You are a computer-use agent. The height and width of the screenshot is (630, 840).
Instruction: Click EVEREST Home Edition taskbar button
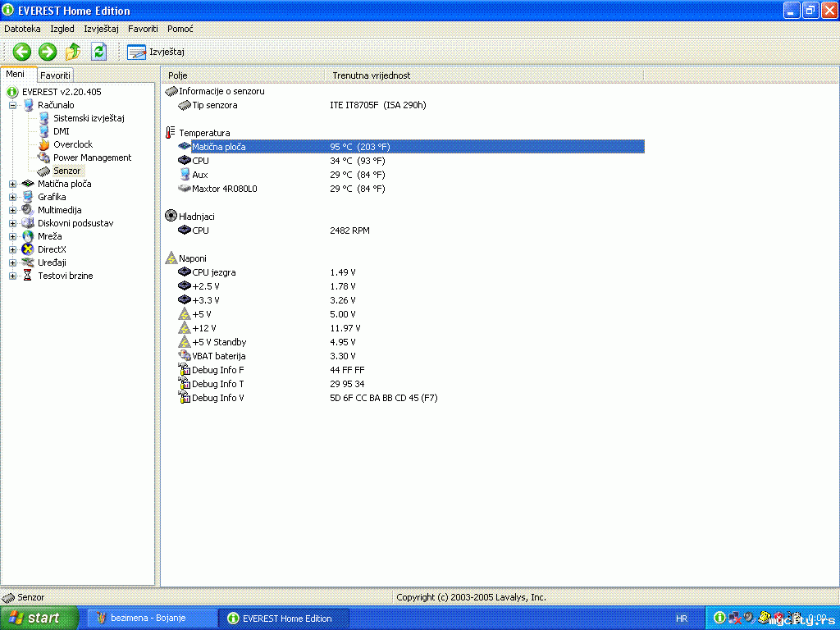click(284, 619)
